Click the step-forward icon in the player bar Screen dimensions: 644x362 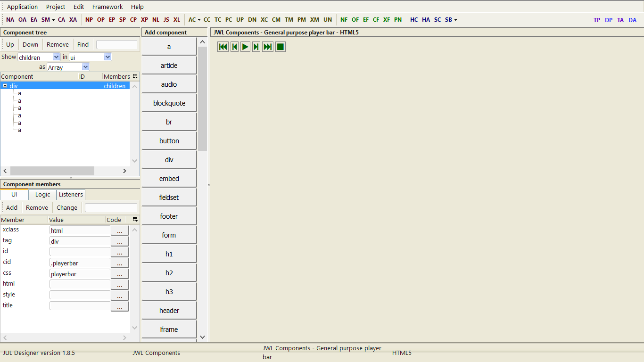(x=256, y=47)
